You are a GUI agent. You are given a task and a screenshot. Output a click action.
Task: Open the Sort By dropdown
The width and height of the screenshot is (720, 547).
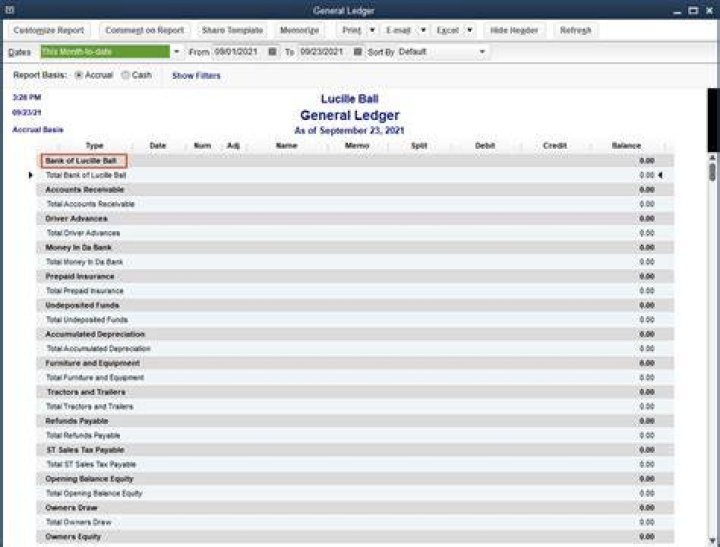(x=482, y=52)
